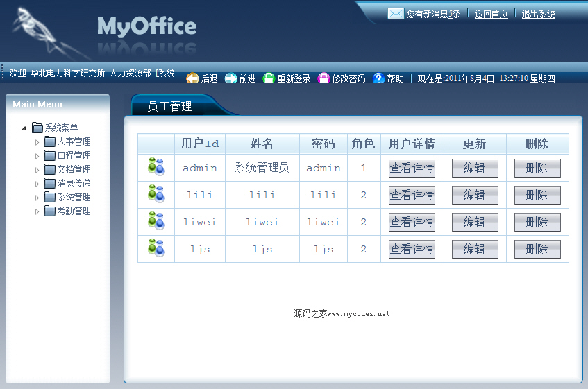This screenshot has height=389, width=588.
Task: Click the user icon in ljs row
Action: click(x=156, y=248)
